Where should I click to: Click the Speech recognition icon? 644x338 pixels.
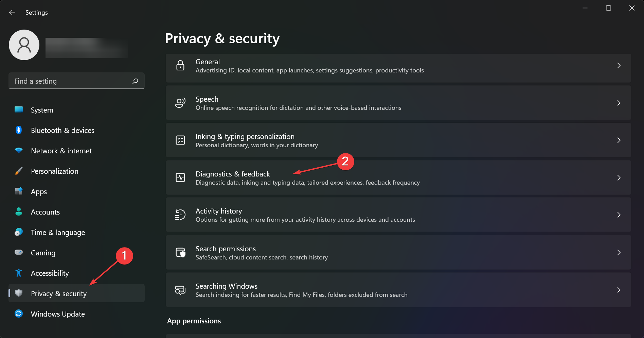(x=180, y=103)
